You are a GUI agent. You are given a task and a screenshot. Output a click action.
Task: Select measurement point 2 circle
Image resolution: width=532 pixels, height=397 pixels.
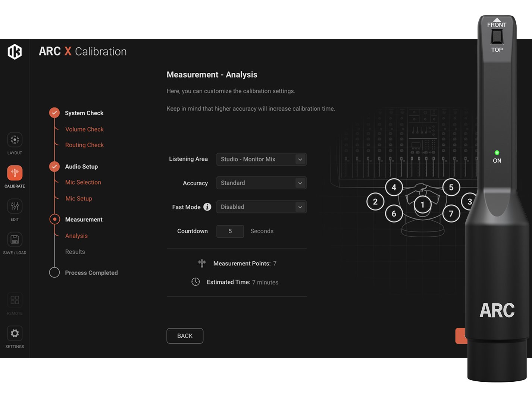tap(375, 202)
